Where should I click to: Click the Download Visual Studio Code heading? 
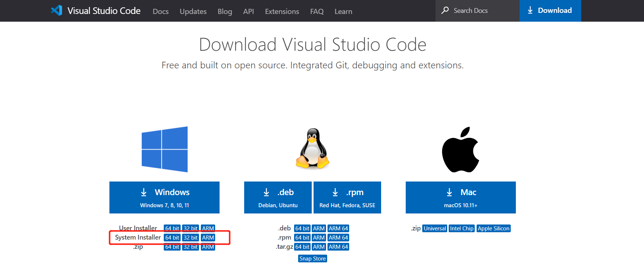[312, 44]
